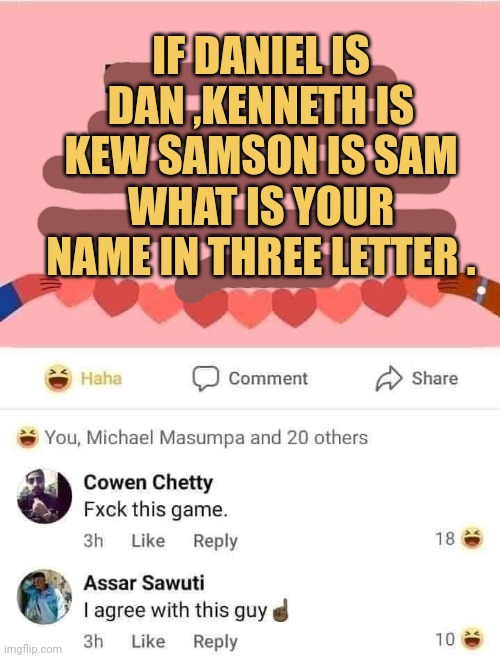This screenshot has width=500, height=658.
Task: Click the 3h timestamp on Cowen's comment
Action: 93,540
